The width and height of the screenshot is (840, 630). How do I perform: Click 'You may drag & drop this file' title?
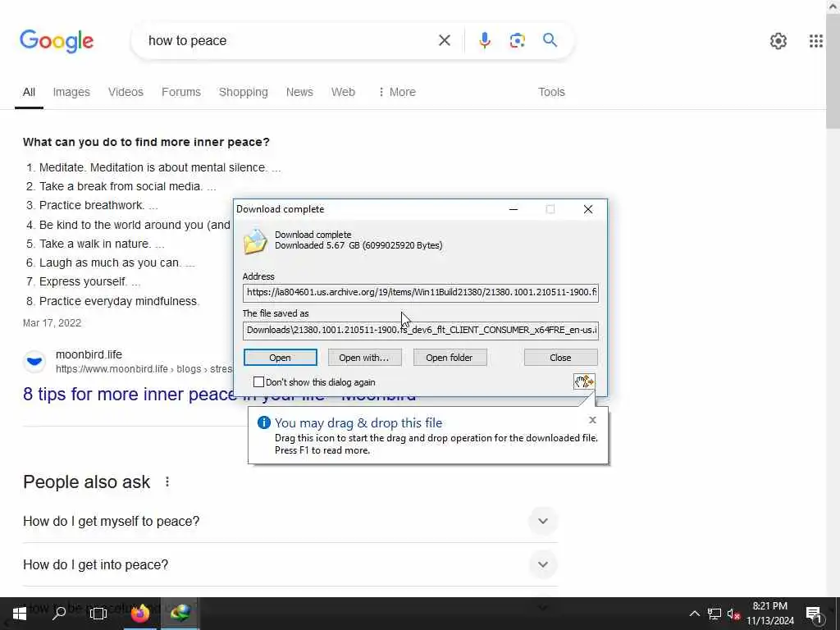click(x=358, y=422)
